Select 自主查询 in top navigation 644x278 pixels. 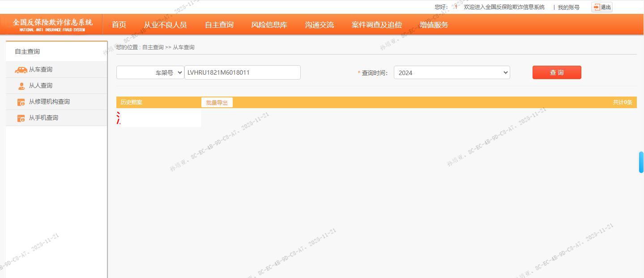pyautogui.click(x=219, y=25)
